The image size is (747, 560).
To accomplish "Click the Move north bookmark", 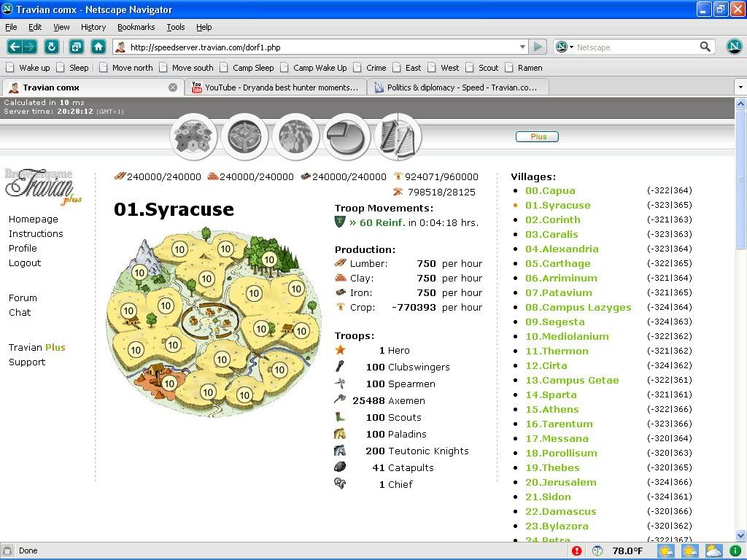I will (127, 68).
